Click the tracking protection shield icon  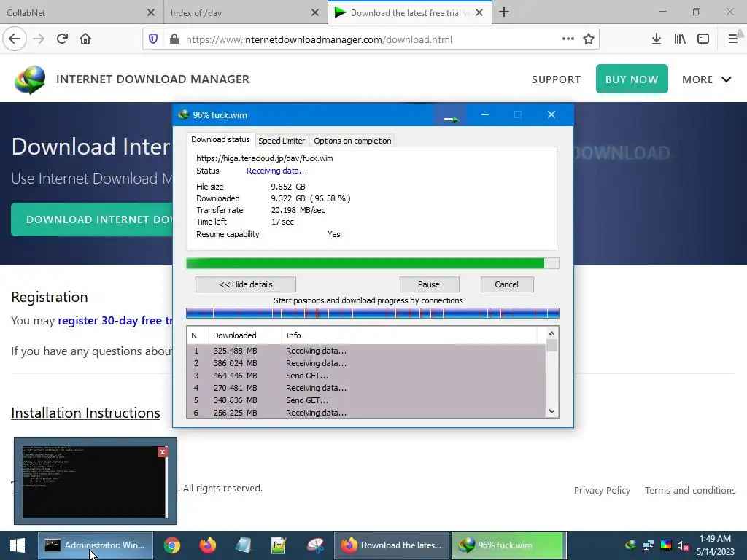(x=153, y=39)
